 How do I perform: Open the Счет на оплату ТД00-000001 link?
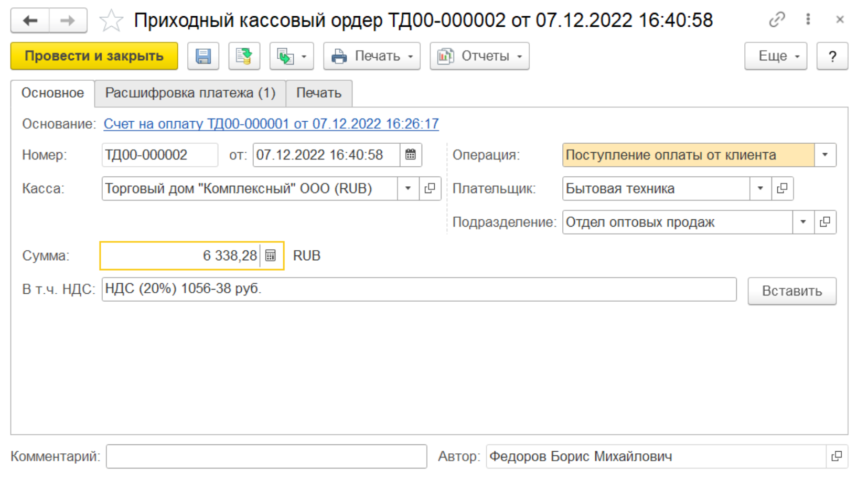click(x=271, y=124)
